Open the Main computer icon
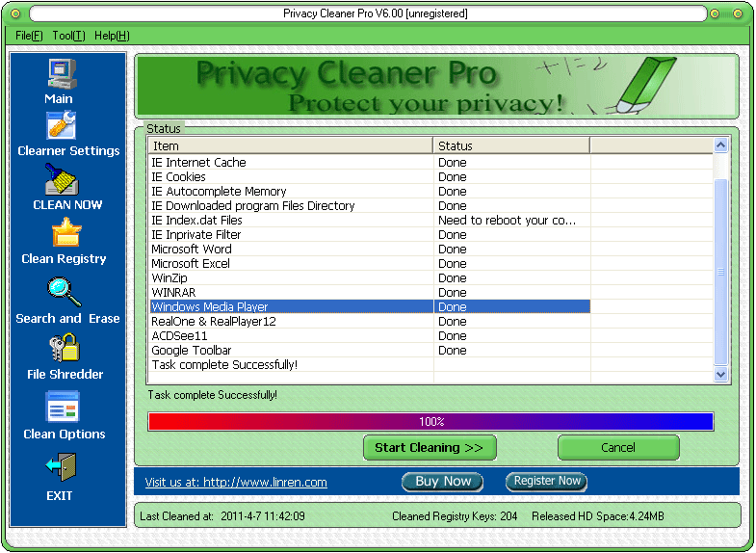Screen dimensions: 756x553 point(60,73)
